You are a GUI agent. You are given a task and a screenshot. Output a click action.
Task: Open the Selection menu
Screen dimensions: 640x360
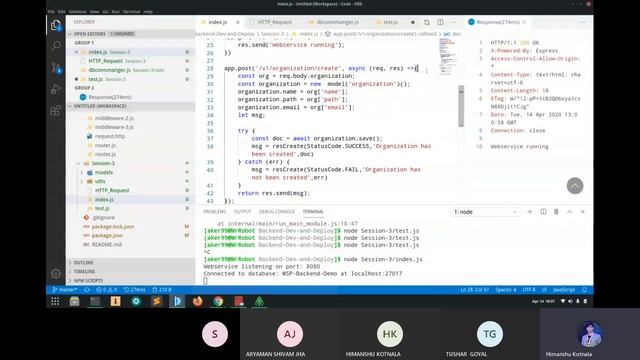point(77,11)
